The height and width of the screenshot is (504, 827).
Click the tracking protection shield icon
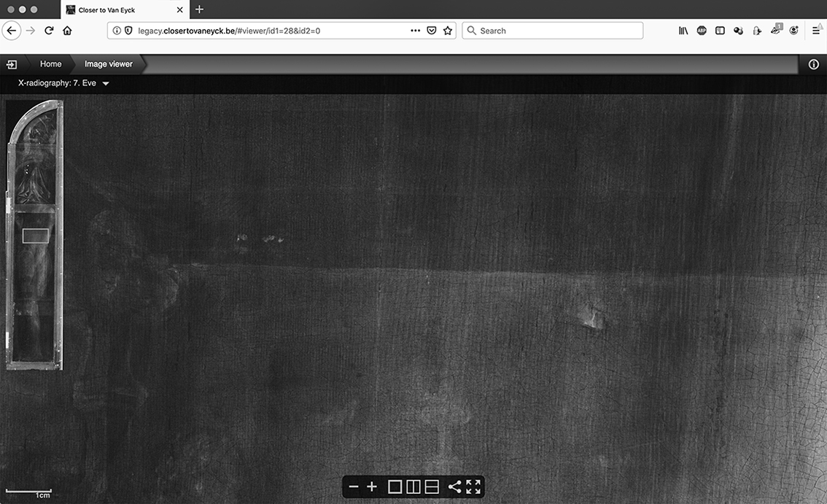click(128, 31)
